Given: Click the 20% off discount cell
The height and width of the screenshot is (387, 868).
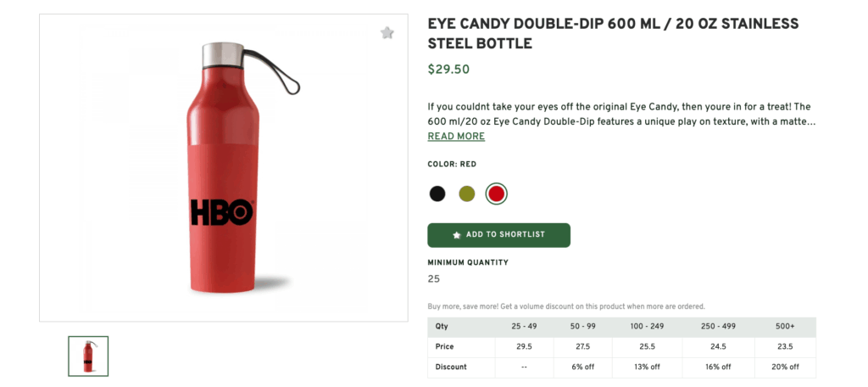Looking at the screenshot, I should coord(784,367).
